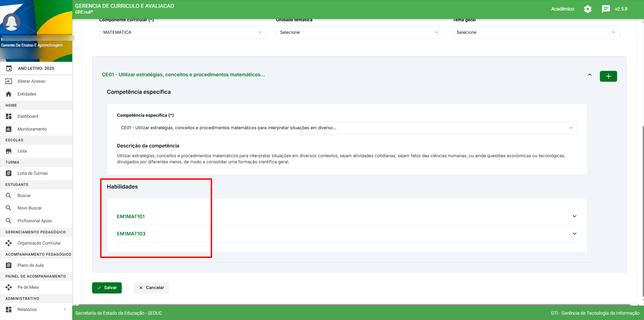Click the Salvar button
The width and height of the screenshot is (644, 320).
pyautogui.click(x=107, y=288)
